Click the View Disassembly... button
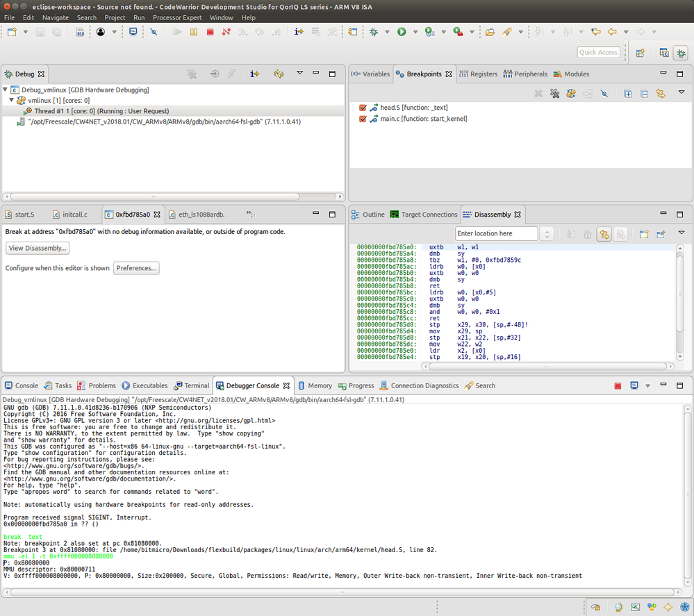 tap(38, 248)
